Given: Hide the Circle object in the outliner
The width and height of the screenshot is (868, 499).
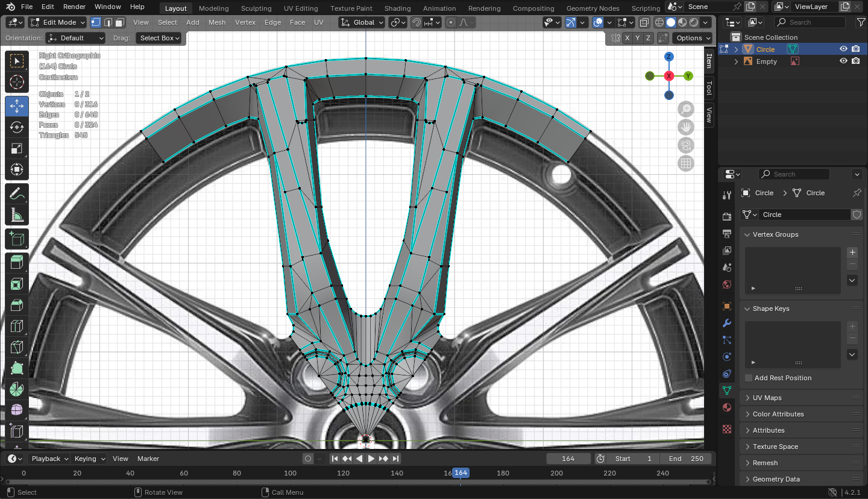Looking at the screenshot, I should (x=844, y=49).
